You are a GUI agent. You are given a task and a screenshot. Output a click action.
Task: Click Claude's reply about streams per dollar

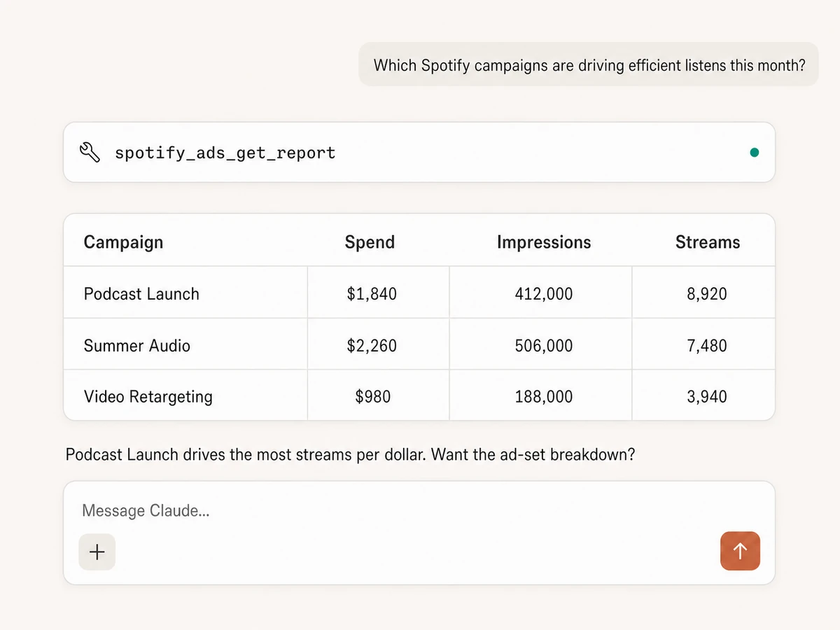350,455
